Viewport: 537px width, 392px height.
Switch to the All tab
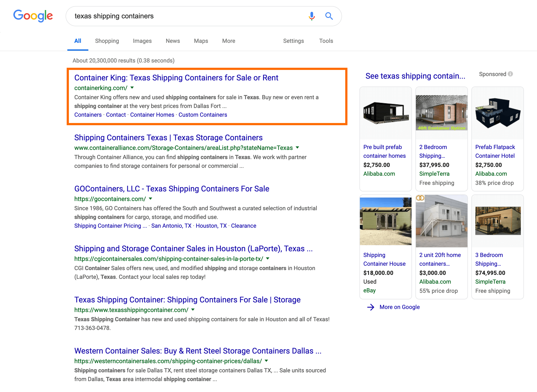[x=78, y=41]
